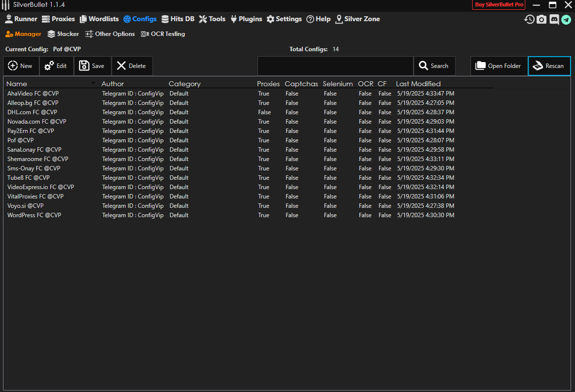Open the Tools tab
Screen dimensions: 575x392
(x=212, y=19)
